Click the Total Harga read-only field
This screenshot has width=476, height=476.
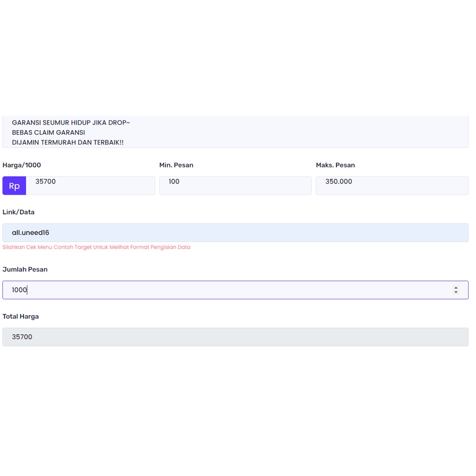[235, 337]
